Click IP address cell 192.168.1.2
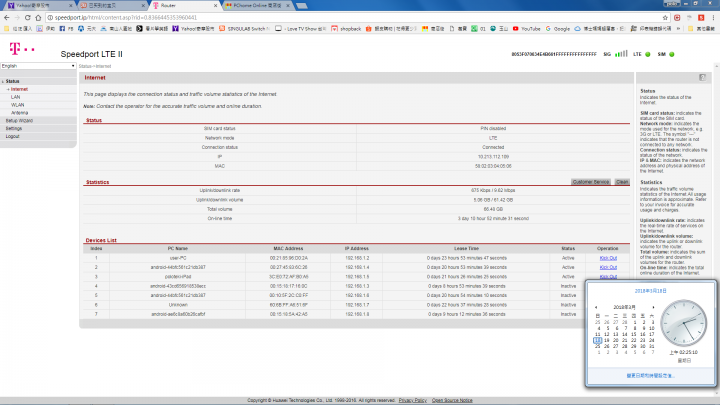The image size is (720, 405). point(357,258)
